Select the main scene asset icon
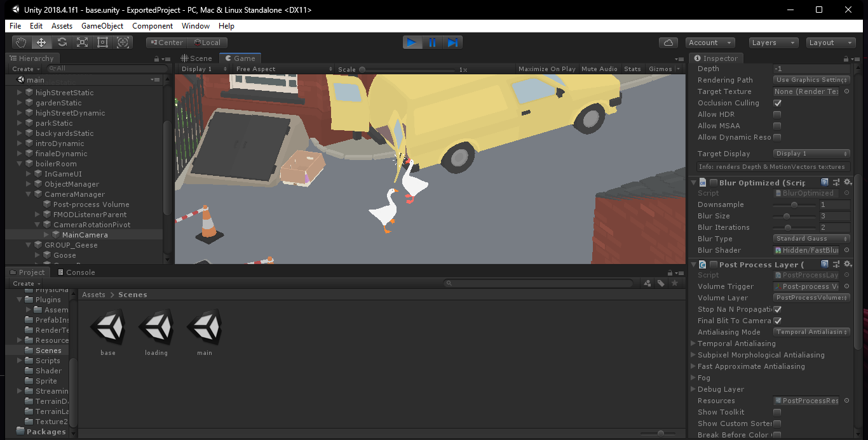The image size is (868, 440). tap(205, 328)
